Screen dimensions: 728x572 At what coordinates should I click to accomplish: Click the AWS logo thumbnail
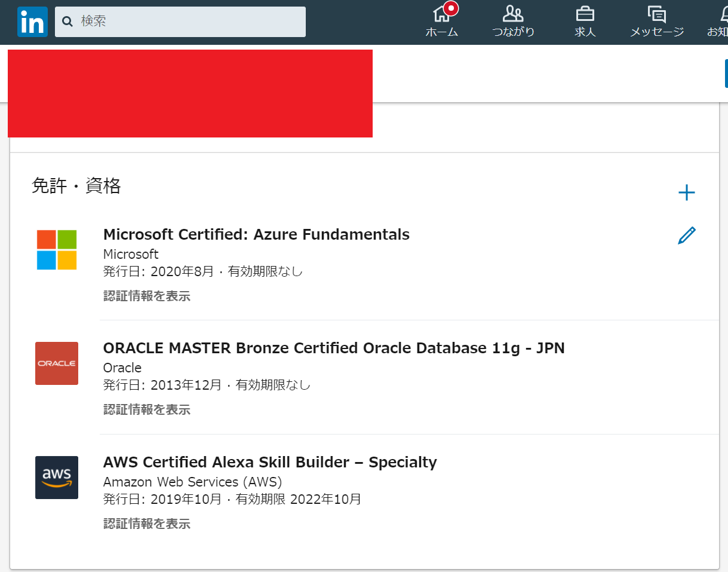[57, 478]
